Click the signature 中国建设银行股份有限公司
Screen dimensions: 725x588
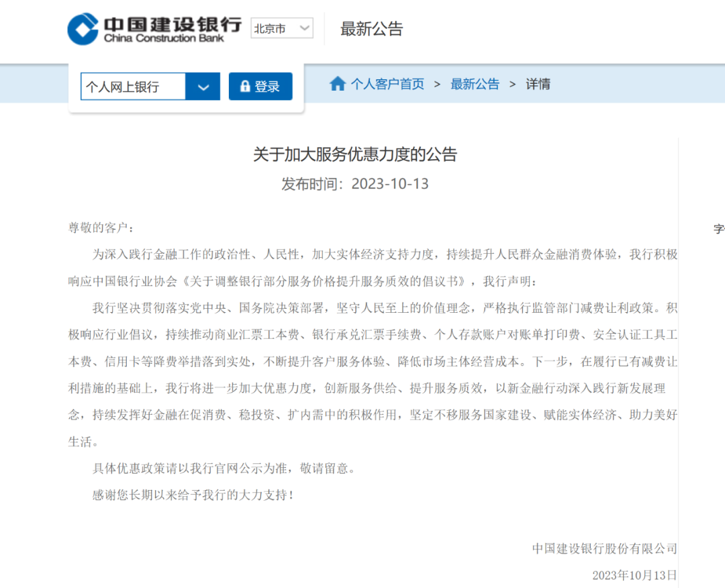[x=605, y=548]
